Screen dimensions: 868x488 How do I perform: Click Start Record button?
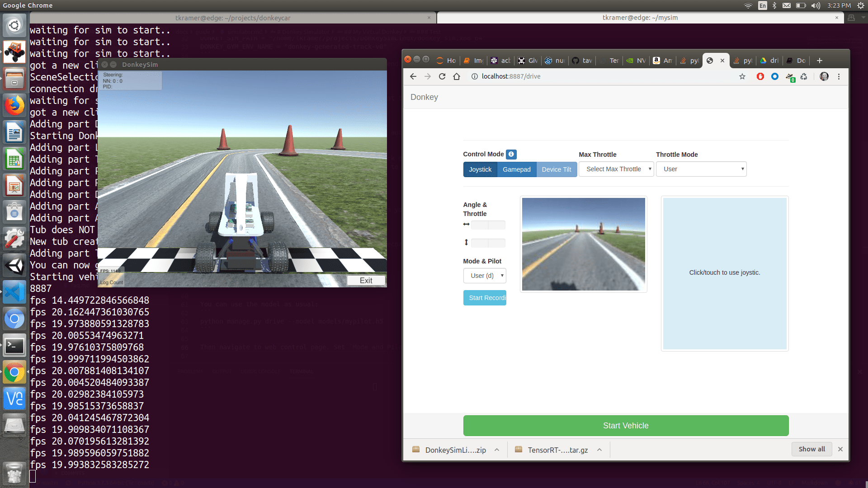click(x=485, y=298)
